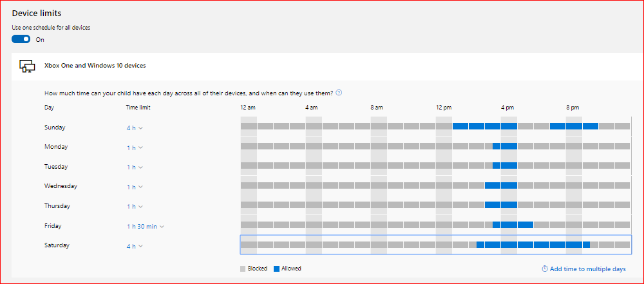Click Sunday's evening allowed block at 8 pm
Screen dimensions: 644x284
click(x=574, y=126)
